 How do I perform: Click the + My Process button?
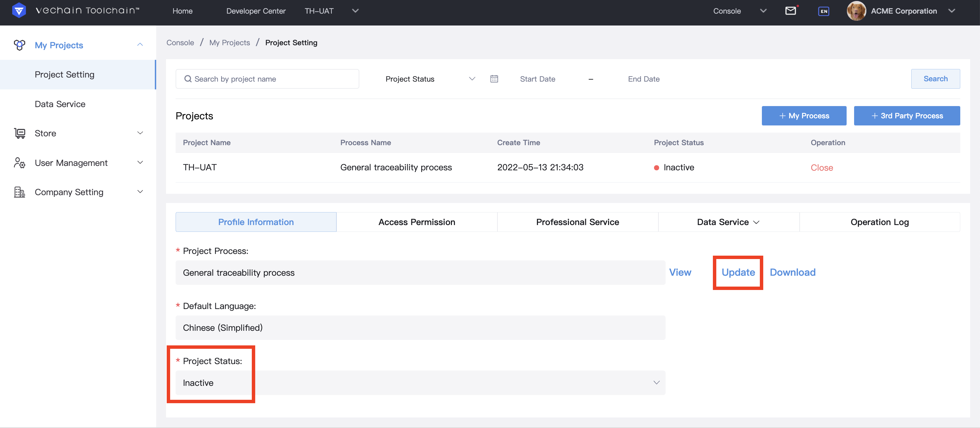click(804, 116)
